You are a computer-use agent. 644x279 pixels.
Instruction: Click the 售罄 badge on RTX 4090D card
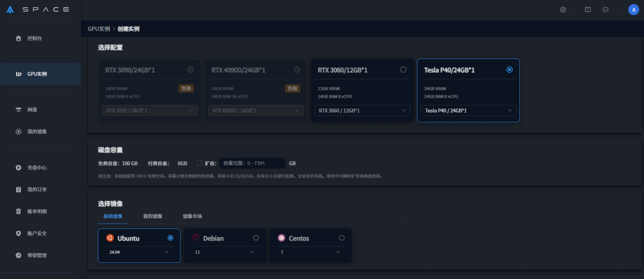point(292,88)
